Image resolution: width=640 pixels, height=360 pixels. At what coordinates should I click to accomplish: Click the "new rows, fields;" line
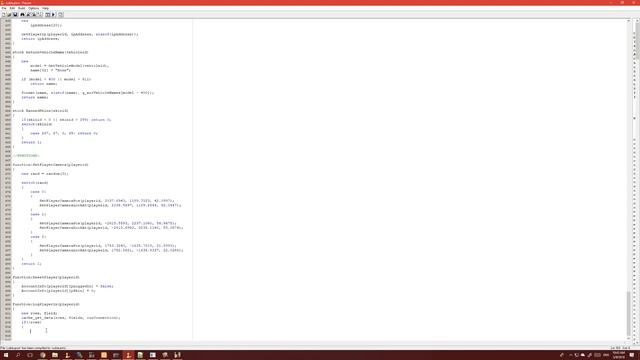pos(39,313)
